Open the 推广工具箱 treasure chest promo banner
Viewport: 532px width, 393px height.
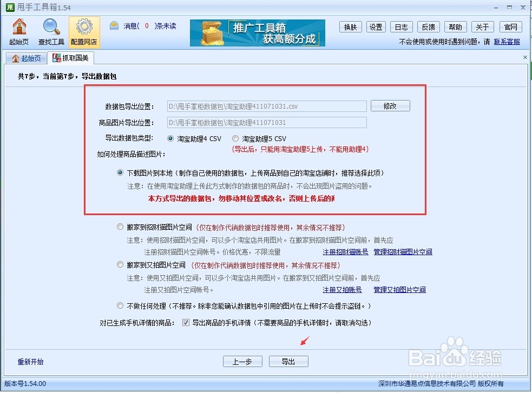(x=257, y=33)
